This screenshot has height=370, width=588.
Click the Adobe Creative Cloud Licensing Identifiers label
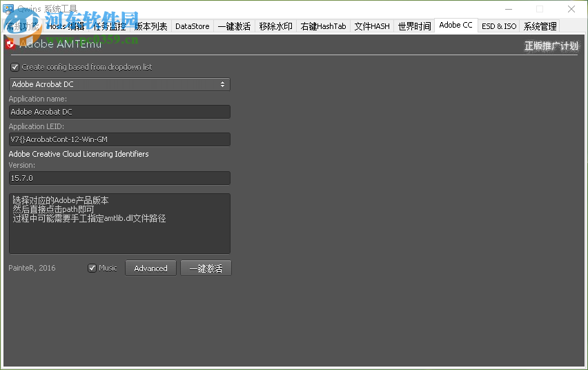point(79,154)
